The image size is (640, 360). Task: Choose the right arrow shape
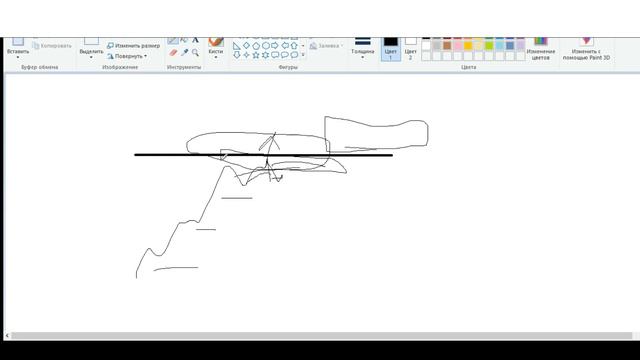pos(275,46)
